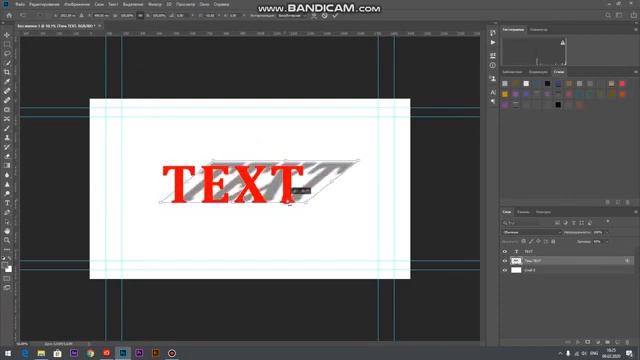
Task: Toggle the layer filtering on/off switch
Action: pyautogui.click(x=608, y=221)
